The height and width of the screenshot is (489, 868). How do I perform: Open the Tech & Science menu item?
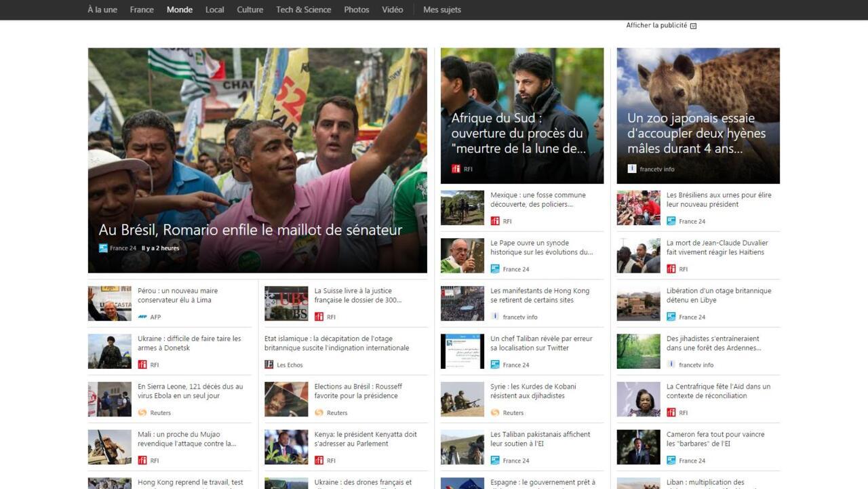(x=303, y=9)
